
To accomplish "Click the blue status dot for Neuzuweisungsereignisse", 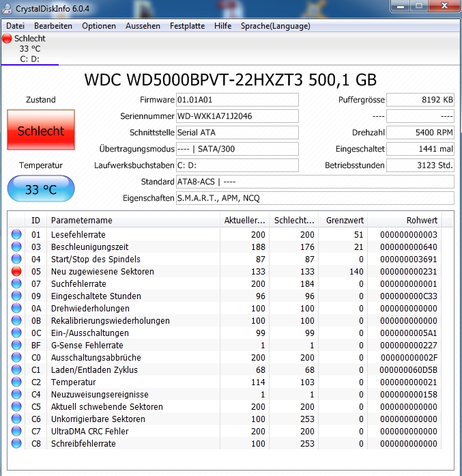I will point(16,394).
